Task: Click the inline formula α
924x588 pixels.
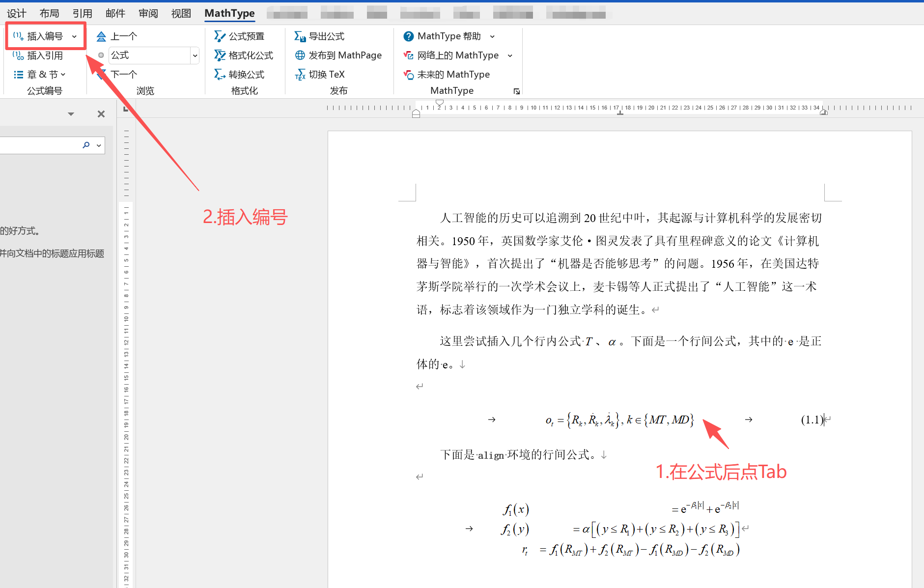Action: coord(612,342)
